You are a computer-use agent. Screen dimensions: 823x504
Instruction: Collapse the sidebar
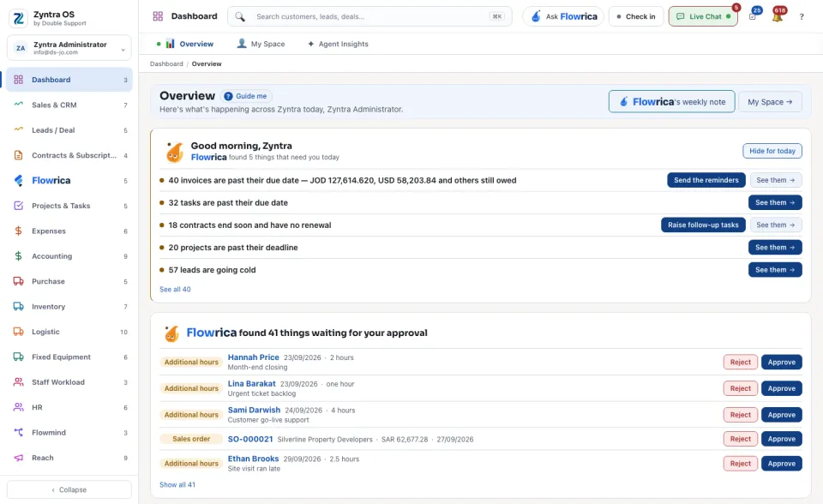69,489
